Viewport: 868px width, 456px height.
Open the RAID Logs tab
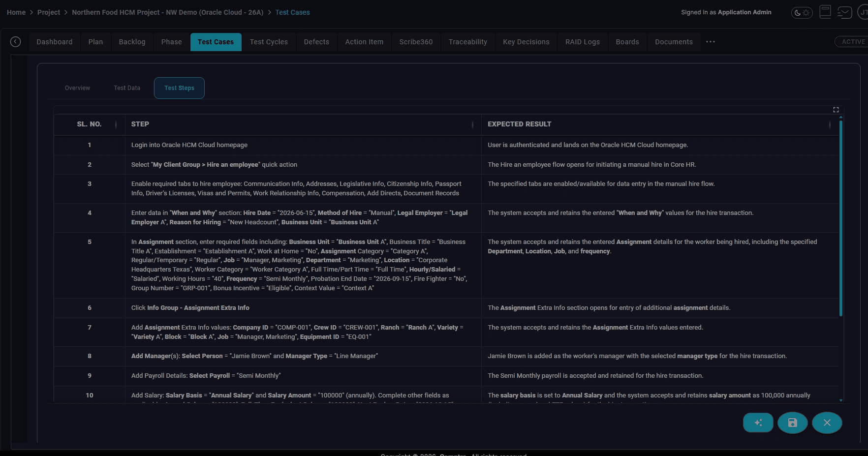pos(583,42)
